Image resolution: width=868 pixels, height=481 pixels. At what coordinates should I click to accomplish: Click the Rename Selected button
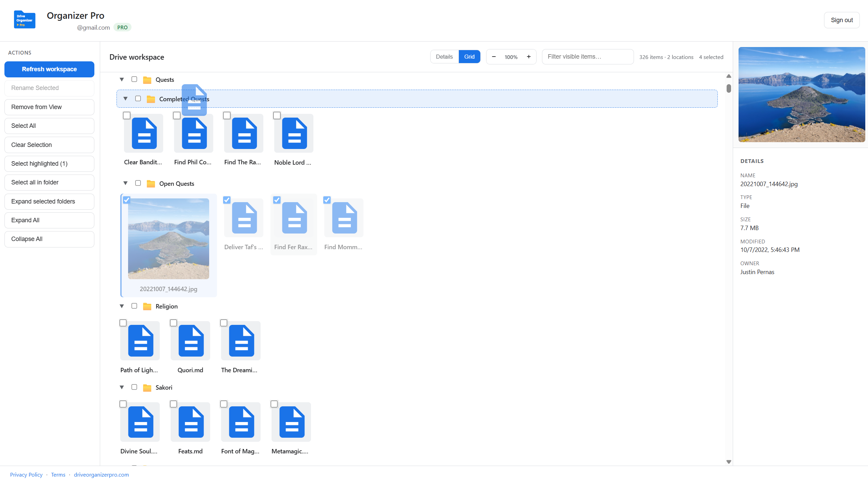pos(49,88)
